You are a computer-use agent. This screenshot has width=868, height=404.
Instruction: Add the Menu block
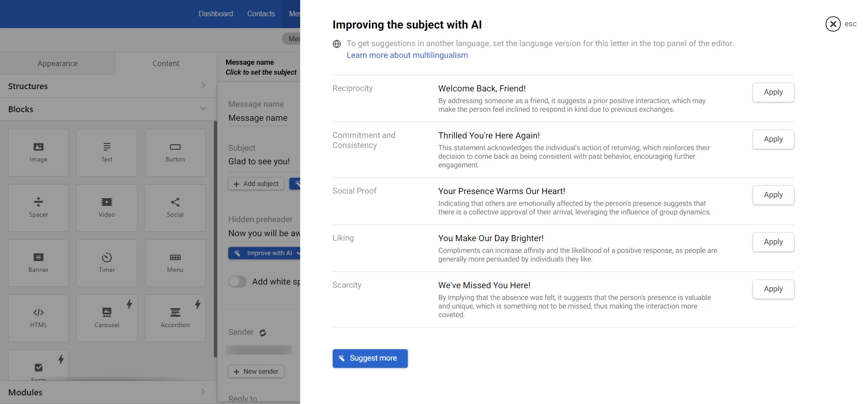[x=175, y=263]
